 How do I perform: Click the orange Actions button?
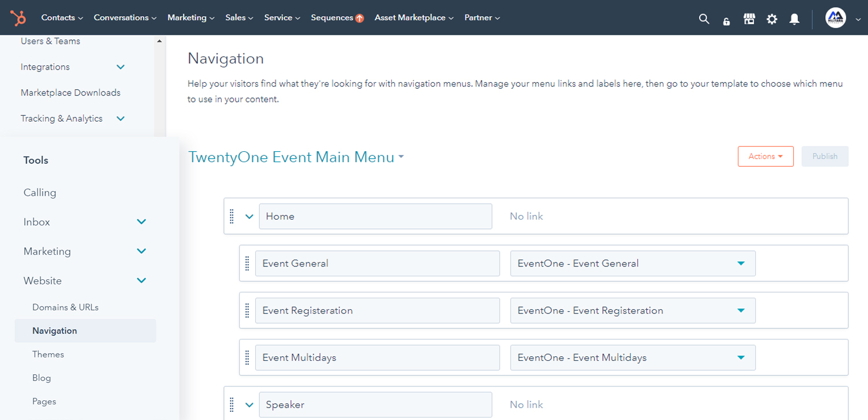click(x=766, y=156)
